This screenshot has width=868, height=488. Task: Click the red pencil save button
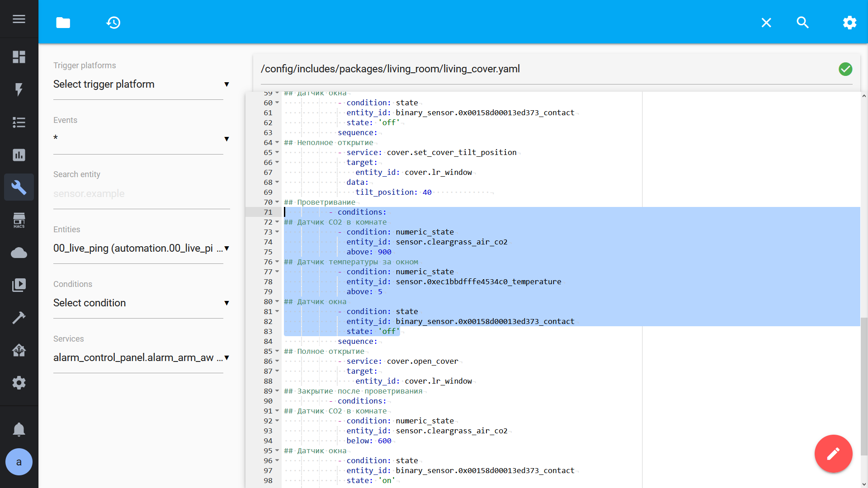coord(833,454)
